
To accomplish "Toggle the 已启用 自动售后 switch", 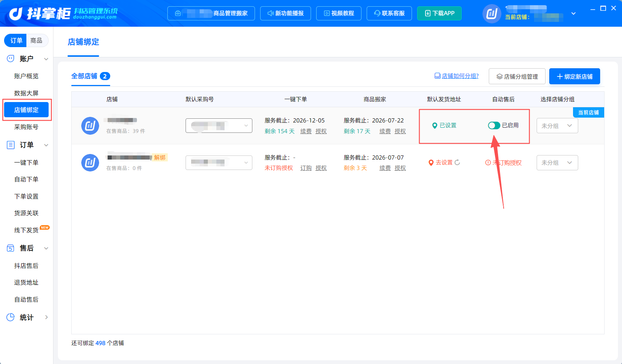I will pos(494,125).
